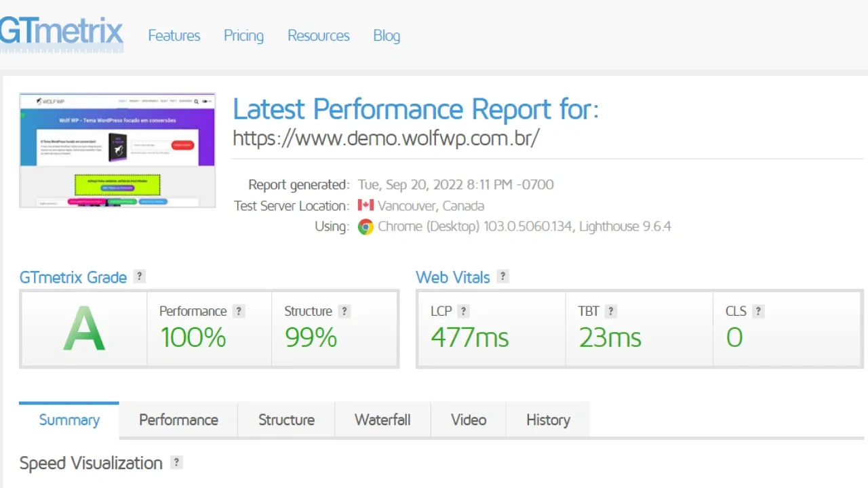Select the Summary tab
Screen dimensions: 868x488
point(69,420)
